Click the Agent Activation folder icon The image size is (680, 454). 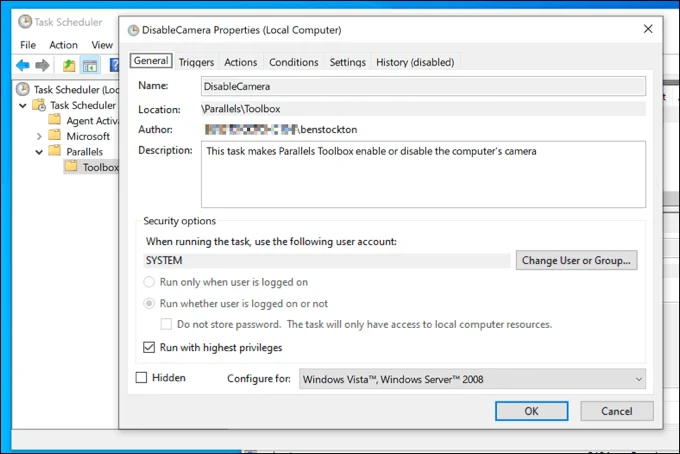[x=55, y=119]
